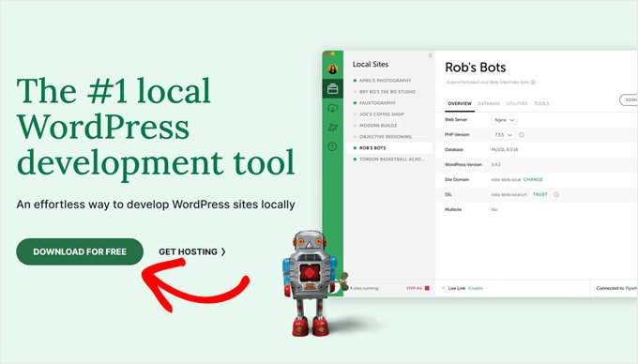Click Stop All sites button
The width and height of the screenshot is (638, 364).
tap(418, 288)
